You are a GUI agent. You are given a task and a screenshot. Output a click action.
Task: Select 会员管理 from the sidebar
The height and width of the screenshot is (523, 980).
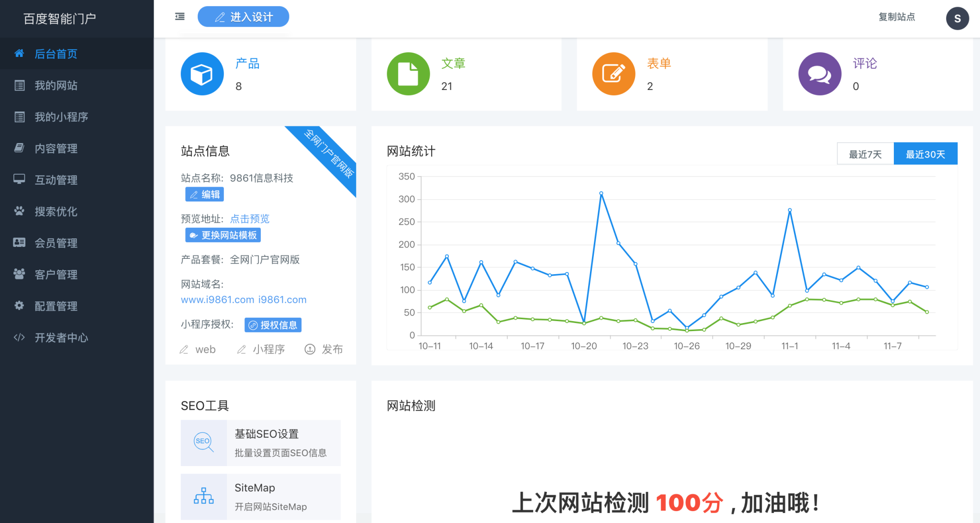point(56,243)
